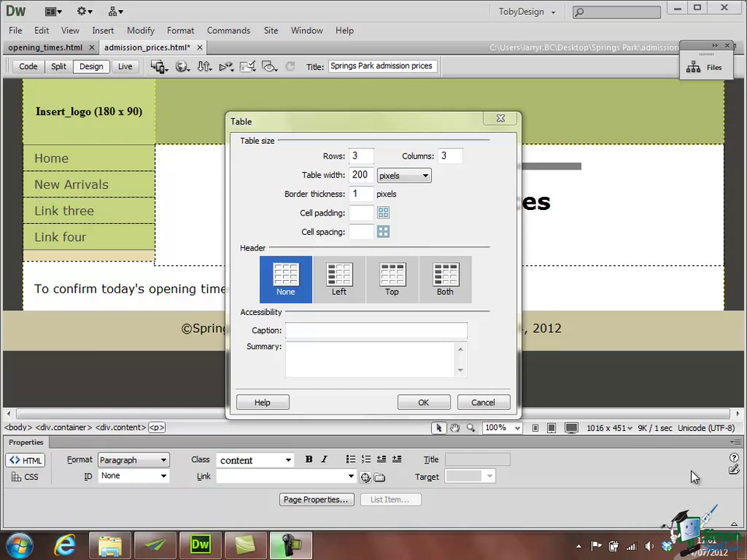Expand the Format Paragraph dropdown
Image resolution: width=747 pixels, height=560 pixels.
coord(133,460)
